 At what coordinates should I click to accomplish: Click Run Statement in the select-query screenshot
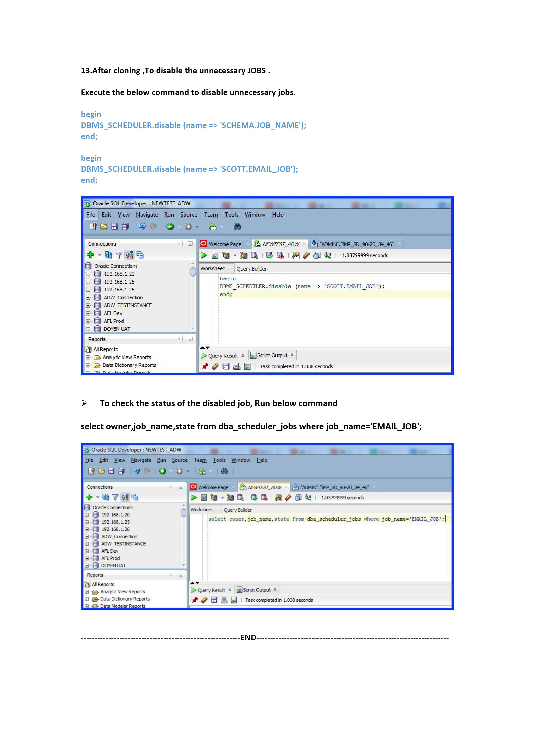click(x=194, y=498)
